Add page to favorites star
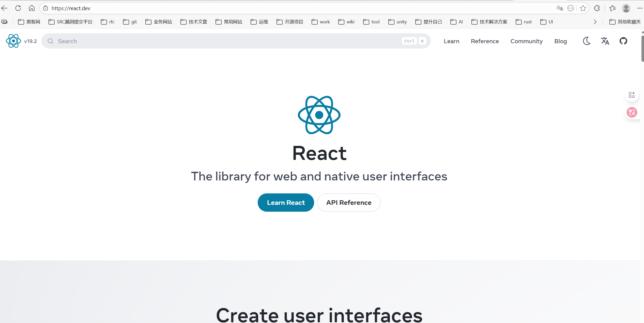The width and height of the screenshot is (644, 323). click(583, 8)
